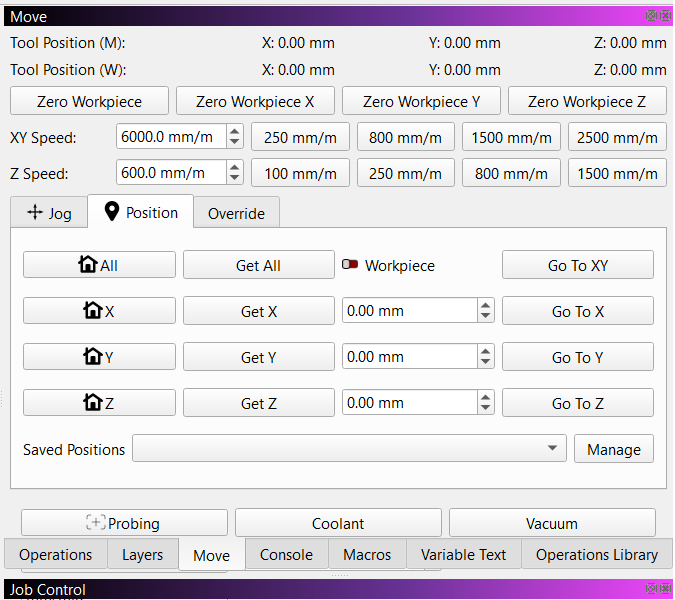Home the Z axis

point(99,403)
